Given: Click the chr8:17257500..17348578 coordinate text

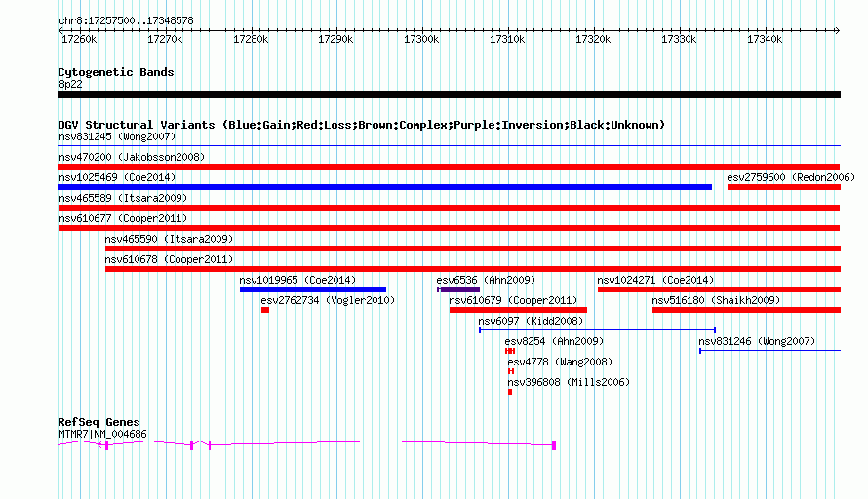Looking at the screenshot, I should (126, 20).
